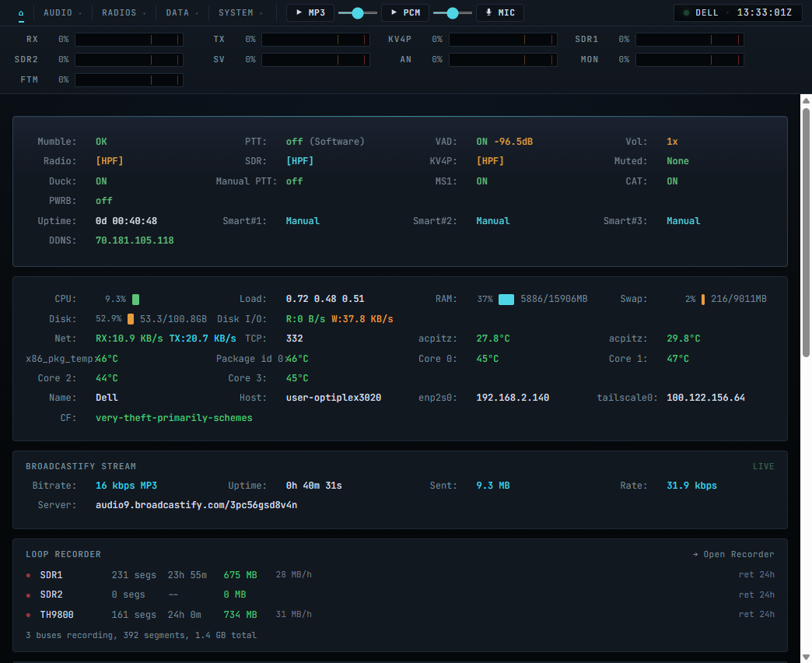Open the SYSTEM dropdown menu
Viewport: 812px width, 663px height.
pos(240,13)
